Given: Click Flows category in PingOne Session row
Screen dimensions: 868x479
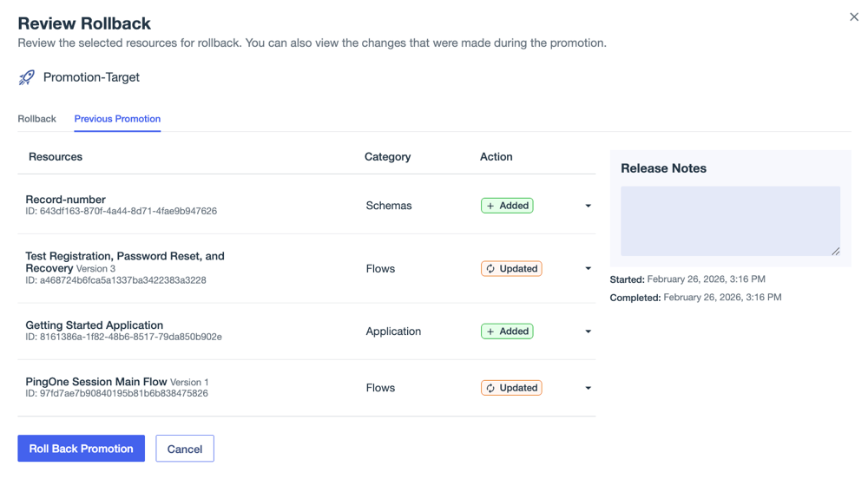Looking at the screenshot, I should [380, 388].
